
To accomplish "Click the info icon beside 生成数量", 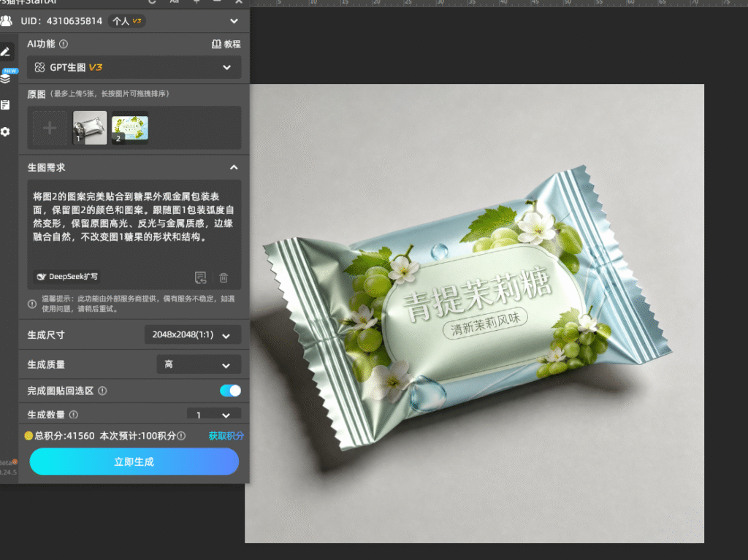I will point(74,415).
